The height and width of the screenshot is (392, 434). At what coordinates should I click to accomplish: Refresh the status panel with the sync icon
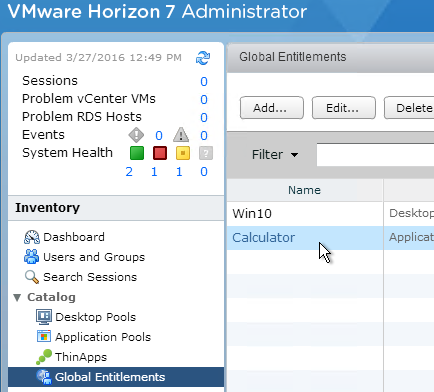click(203, 58)
